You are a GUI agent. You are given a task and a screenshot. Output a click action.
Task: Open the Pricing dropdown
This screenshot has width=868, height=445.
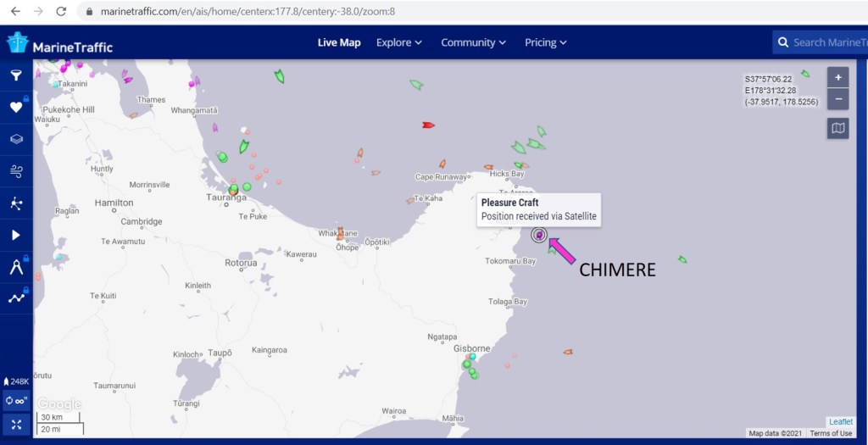pyautogui.click(x=545, y=42)
